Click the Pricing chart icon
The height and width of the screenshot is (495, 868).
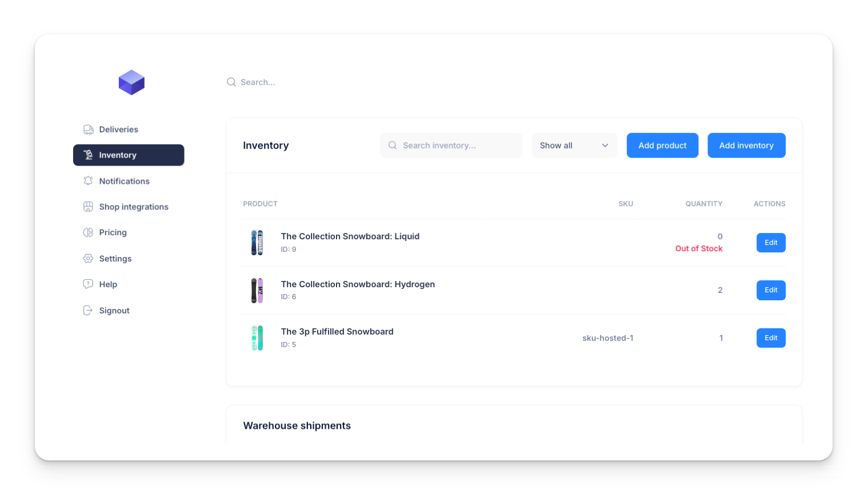(x=88, y=232)
